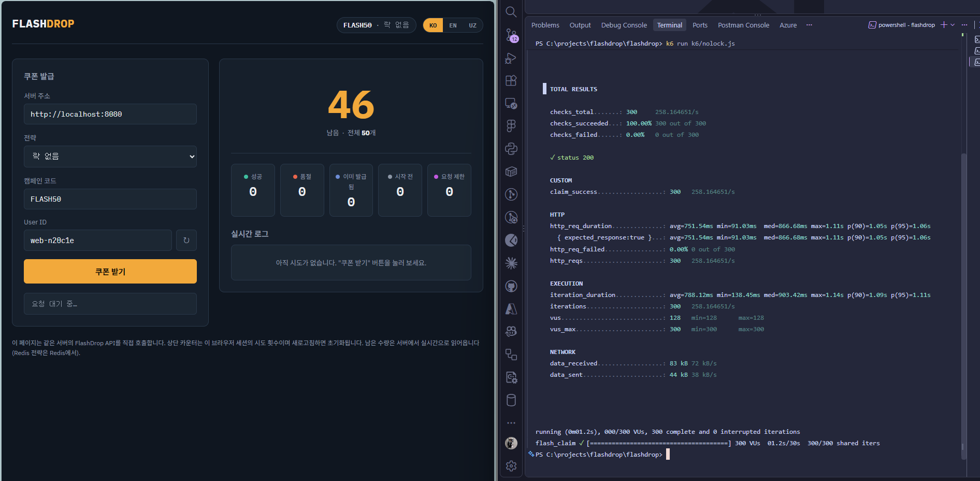Open the Figma icon in activity bar

511,126
